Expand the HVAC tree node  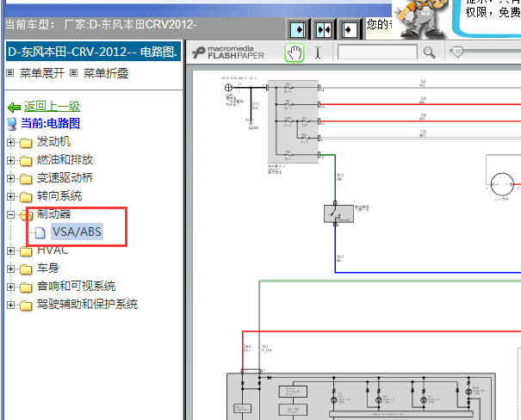pos(10,250)
